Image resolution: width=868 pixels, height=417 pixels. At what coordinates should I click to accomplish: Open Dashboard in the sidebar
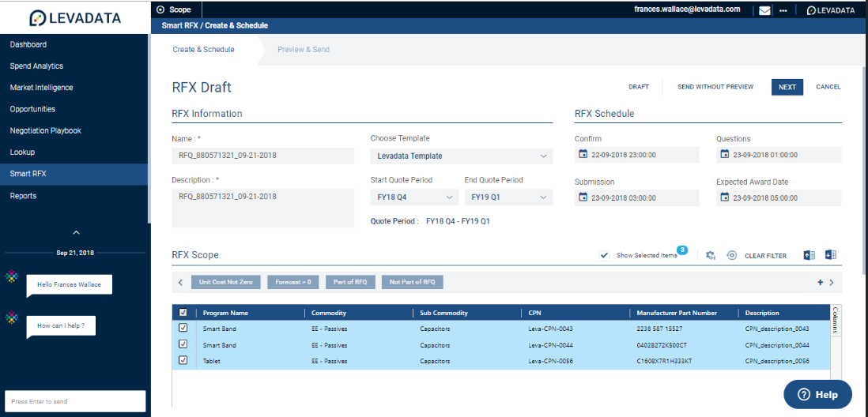[x=28, y=44]
